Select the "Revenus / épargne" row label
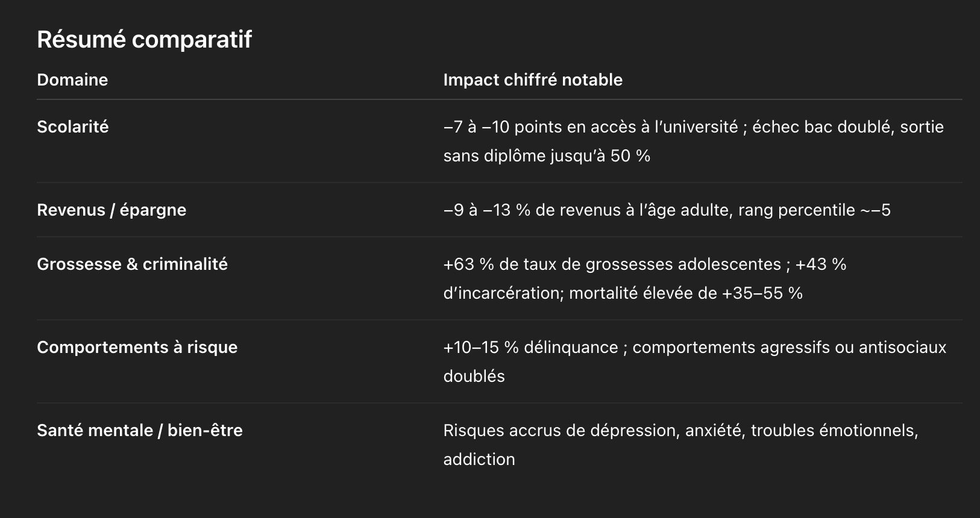 click(112, 210)
